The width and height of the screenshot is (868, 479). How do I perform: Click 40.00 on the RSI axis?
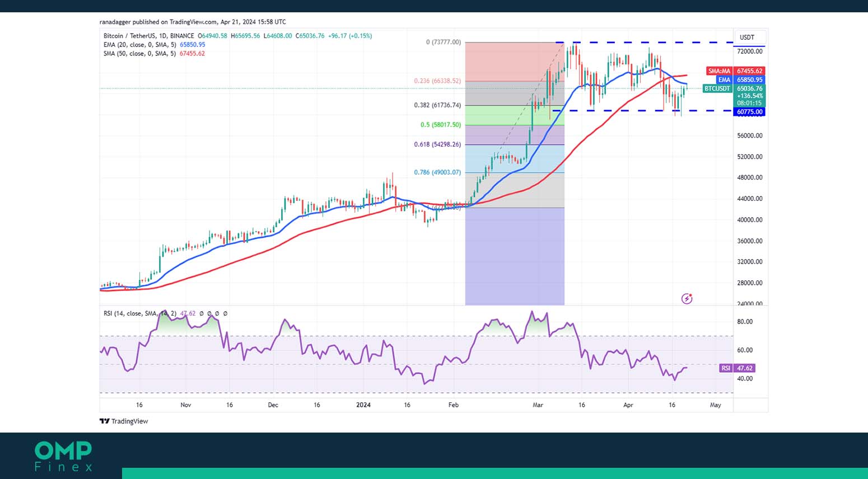pyautogui.click(x=745, y=379)
